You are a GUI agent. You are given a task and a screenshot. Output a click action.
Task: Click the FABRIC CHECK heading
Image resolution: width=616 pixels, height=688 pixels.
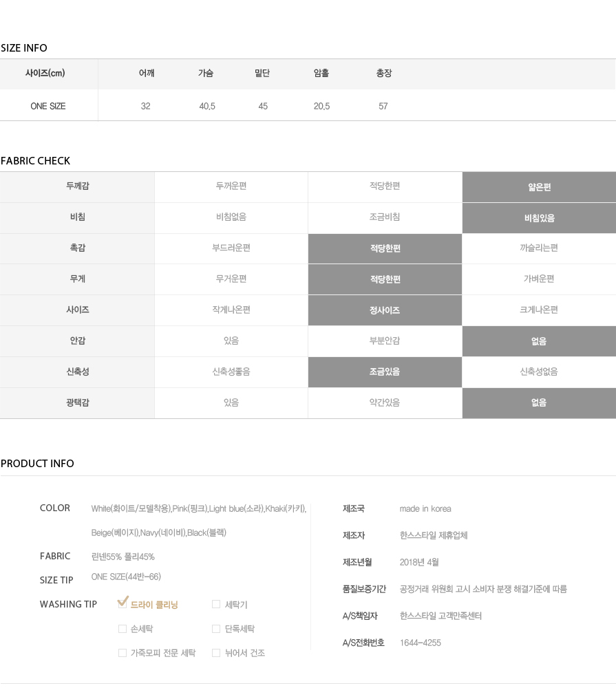tap(35, 161)
